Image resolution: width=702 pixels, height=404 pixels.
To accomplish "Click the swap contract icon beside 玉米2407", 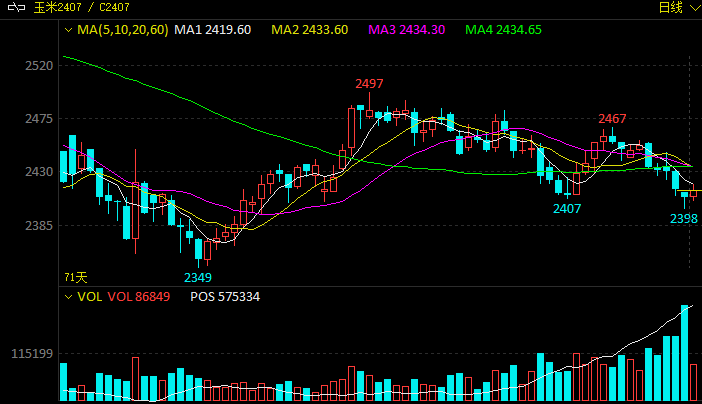I will [x=17, y=7].
